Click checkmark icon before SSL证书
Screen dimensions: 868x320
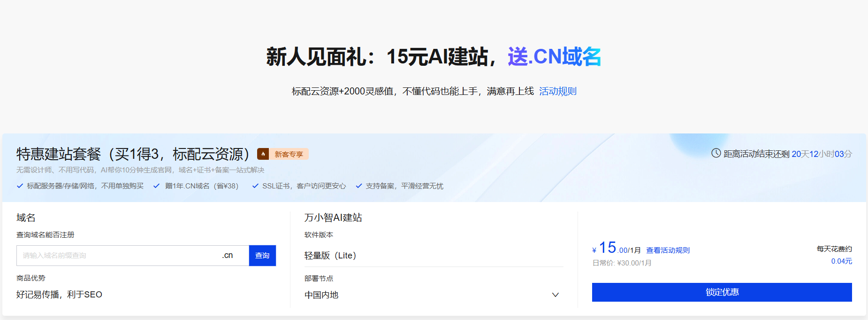(255, 186)
